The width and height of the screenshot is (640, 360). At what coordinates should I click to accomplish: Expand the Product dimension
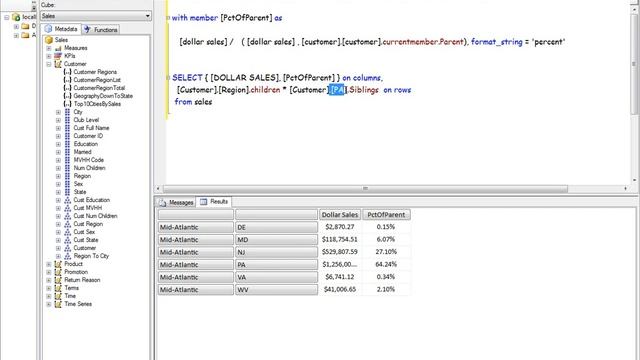pos(49,264)
